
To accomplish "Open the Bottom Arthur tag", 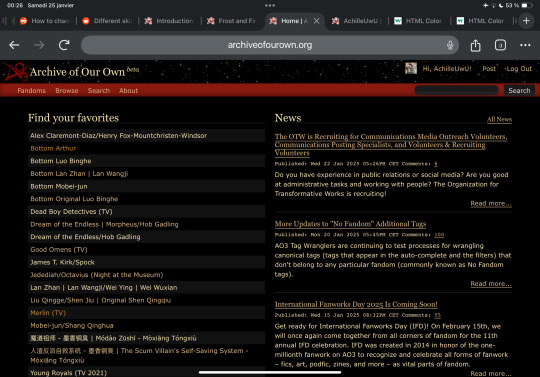I will coord(53,148).
